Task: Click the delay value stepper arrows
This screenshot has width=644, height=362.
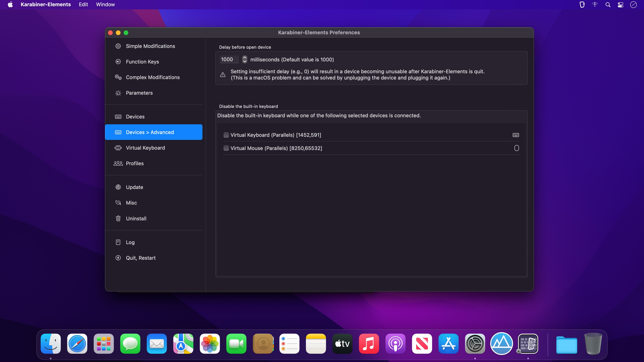Action: tap(245, 59)
